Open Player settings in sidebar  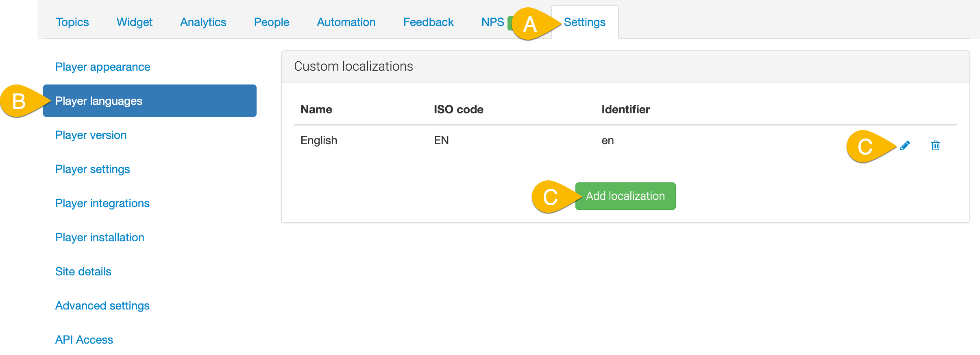[92, 169]
